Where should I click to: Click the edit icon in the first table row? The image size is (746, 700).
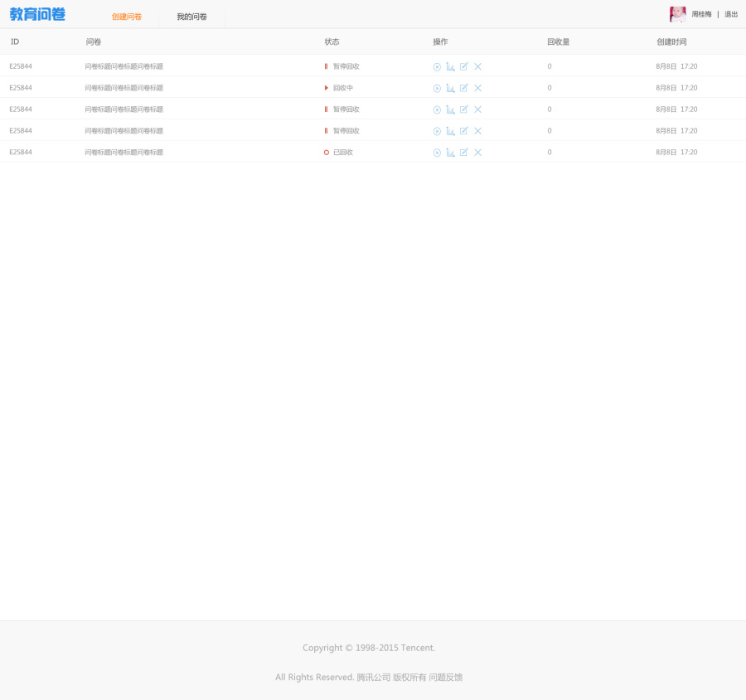point(464,66)
